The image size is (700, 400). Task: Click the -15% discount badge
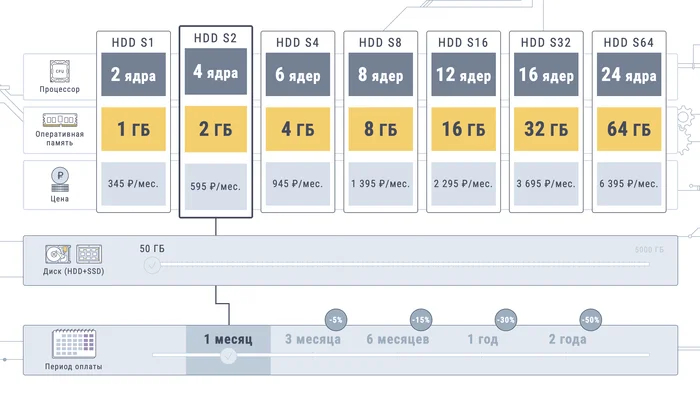421,319
